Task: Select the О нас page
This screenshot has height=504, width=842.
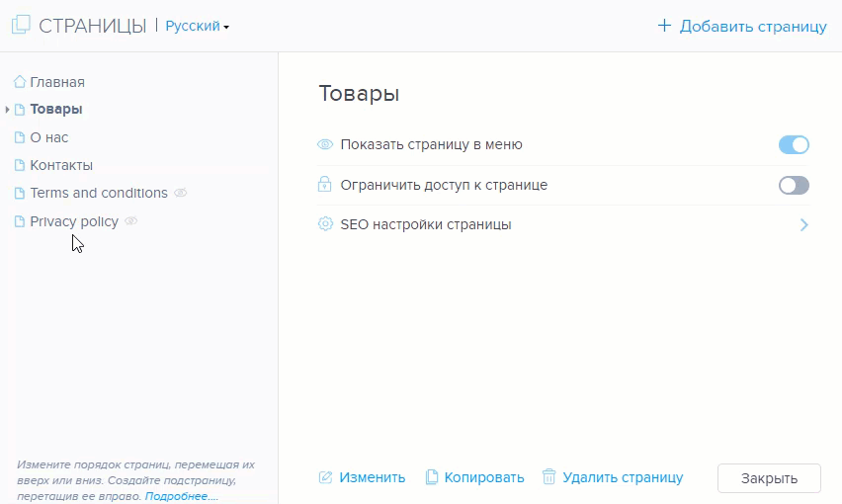Action: click(48, 137)
